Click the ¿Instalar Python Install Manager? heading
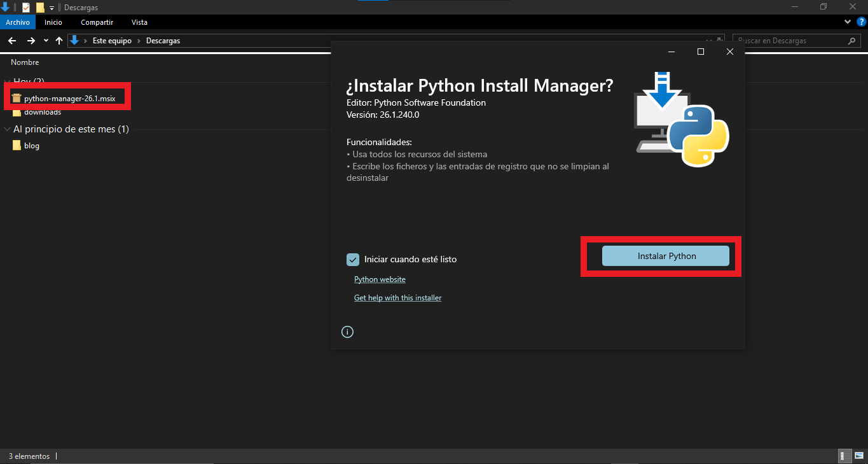Image resolution: width=868 pixels, height=464 pixels. click(480, 85)
